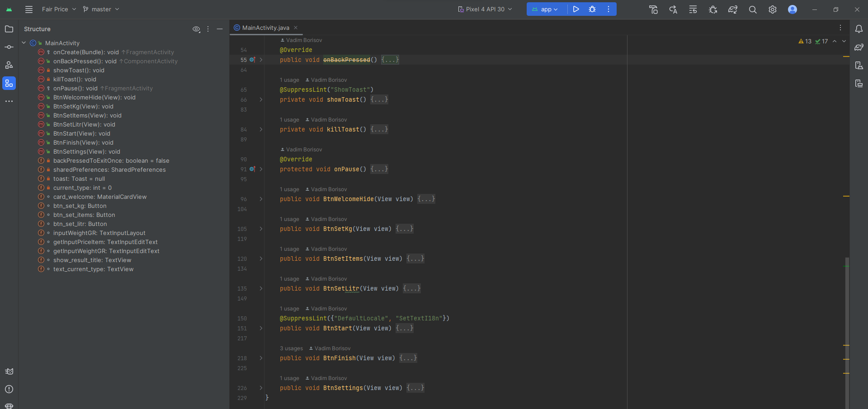Image resolution: width=868 pixels, height=409 pixels.
Task: Hide the Structure panel
Action: point(220,29)
